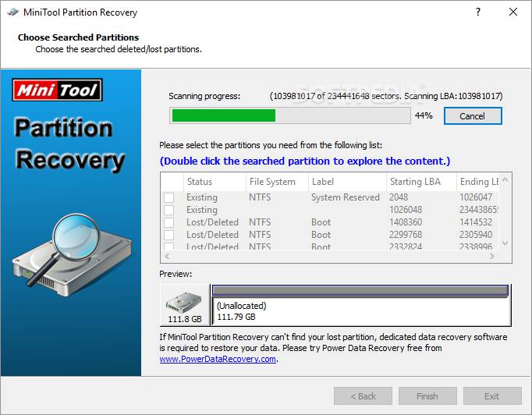Click the "44%" progress percentage
This screenshot has height=415, width=532.
(424, 115)
